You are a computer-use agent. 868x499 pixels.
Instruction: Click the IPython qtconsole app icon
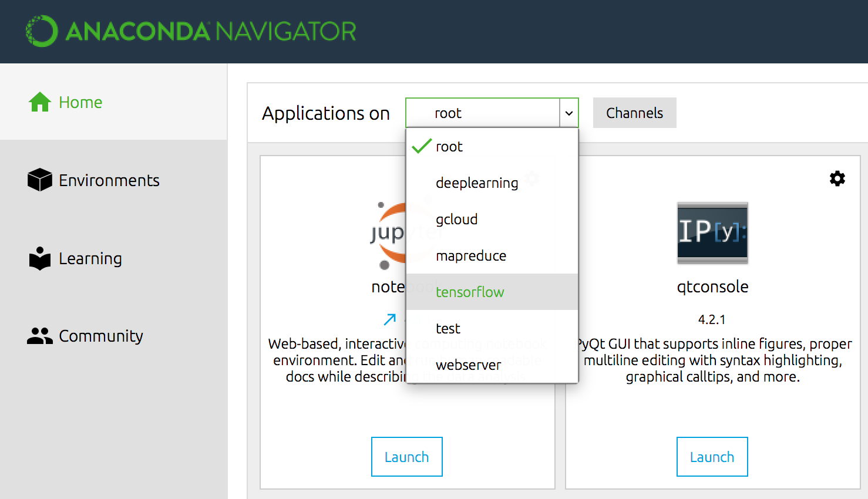pyautogui.click(x=712, y=233)
